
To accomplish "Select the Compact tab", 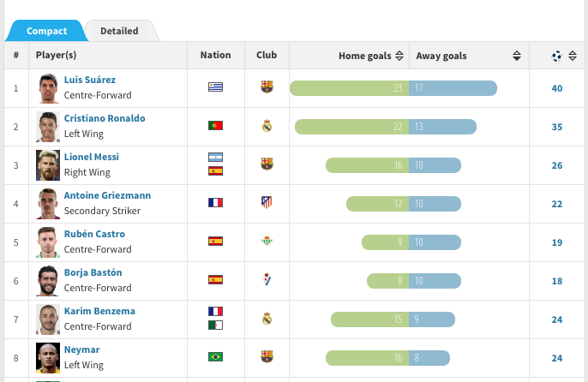I will (46, 31).
